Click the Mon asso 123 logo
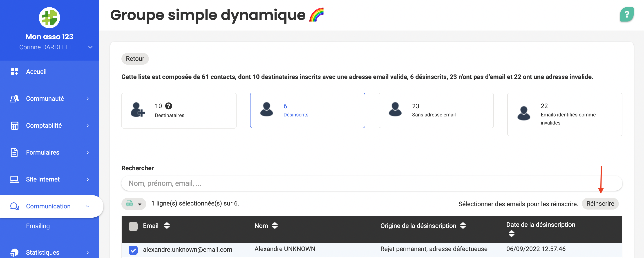The image size is (644, 258). 49,18
